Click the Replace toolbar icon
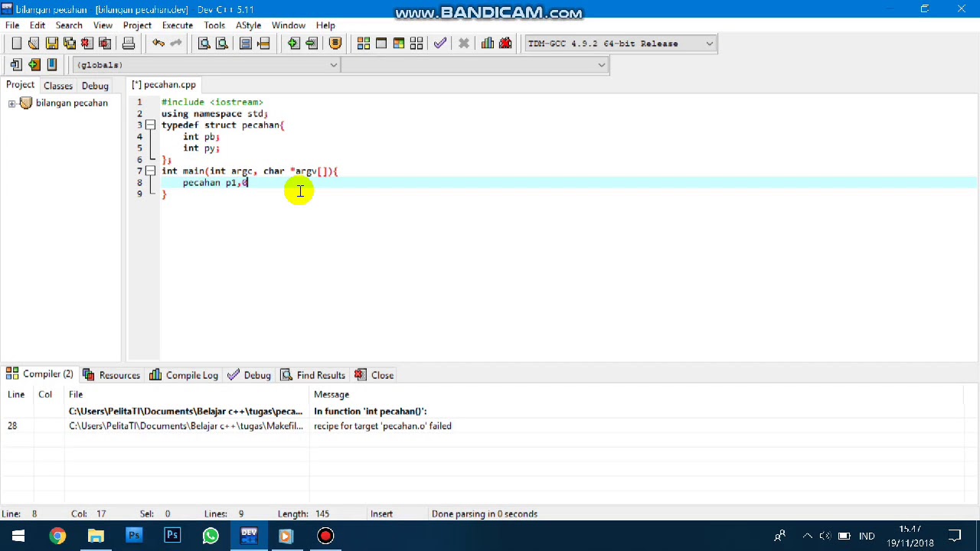Image resolution: width=980 pixels, height=551 pixels. [x=222, y=44]
